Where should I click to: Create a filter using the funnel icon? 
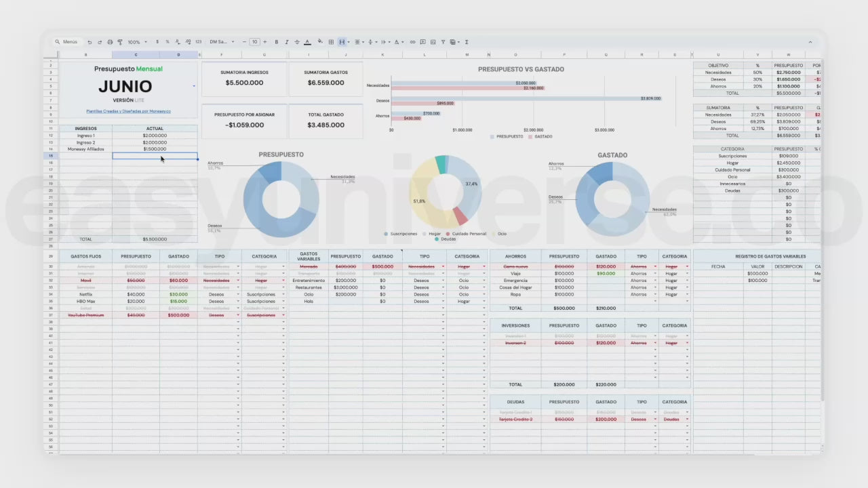pyautogui.click(x=443, y=42)
